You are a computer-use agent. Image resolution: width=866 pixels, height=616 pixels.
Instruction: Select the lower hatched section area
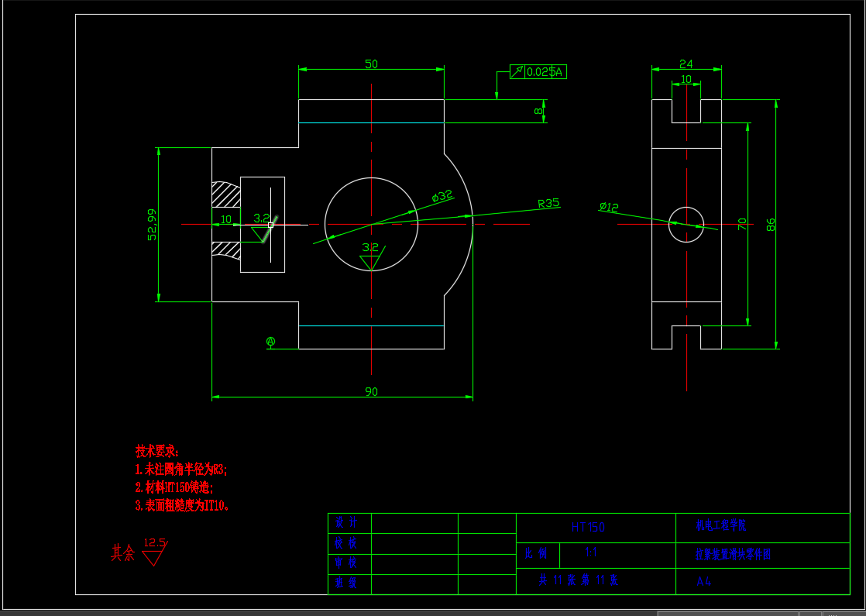(226, 250)
